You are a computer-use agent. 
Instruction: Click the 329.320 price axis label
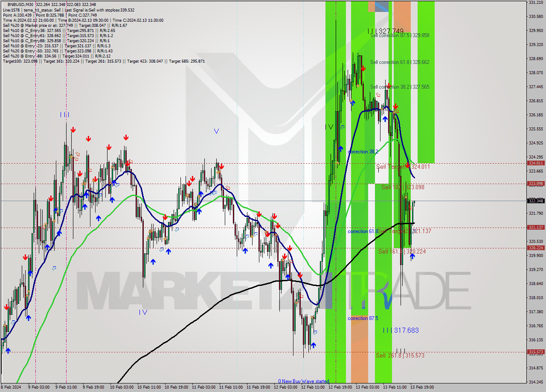(536, 45)
